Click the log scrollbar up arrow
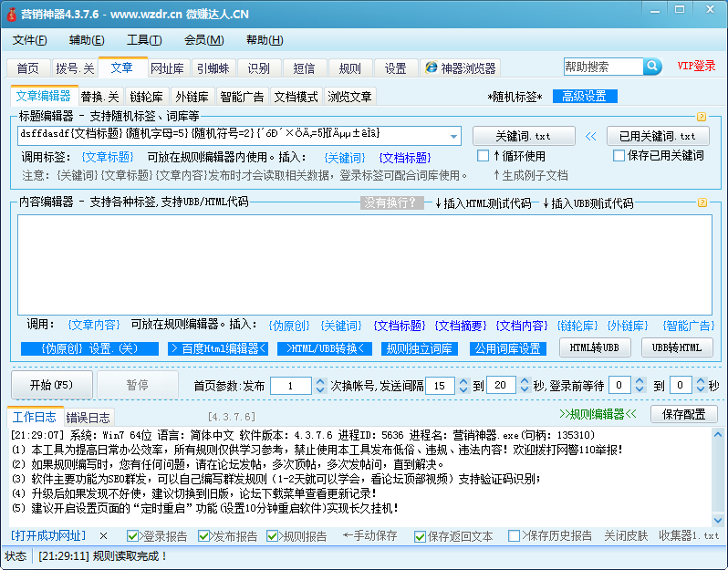This screenshot has width=728, height=570. [718, 434]
